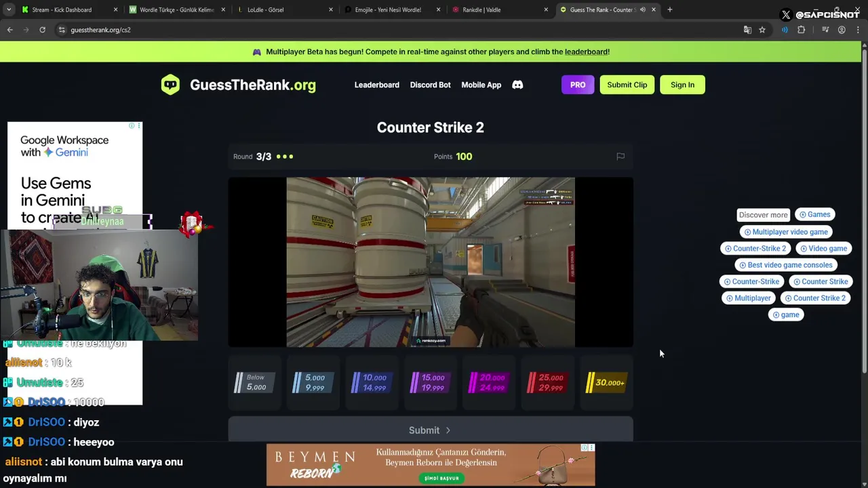This screenshot has width=868, height=488.
Task: Click the Best video game consoles chip
Action: tap(785, 265)
